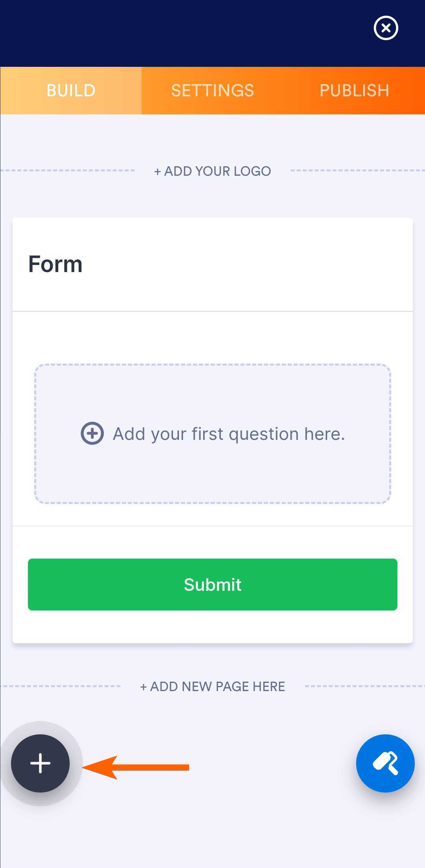
Task: Click ADD NEW PAGE HERE
Action: point(212,686)
